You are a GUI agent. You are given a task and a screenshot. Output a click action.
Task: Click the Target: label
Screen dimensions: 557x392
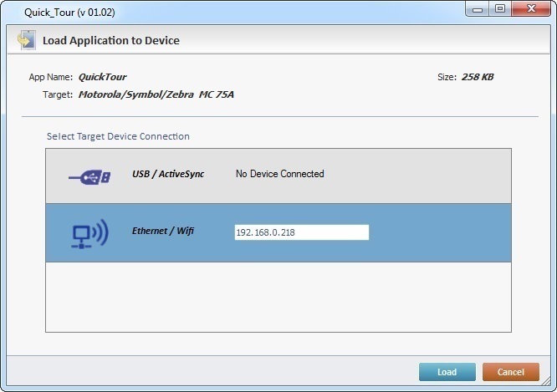click(58, 94)
